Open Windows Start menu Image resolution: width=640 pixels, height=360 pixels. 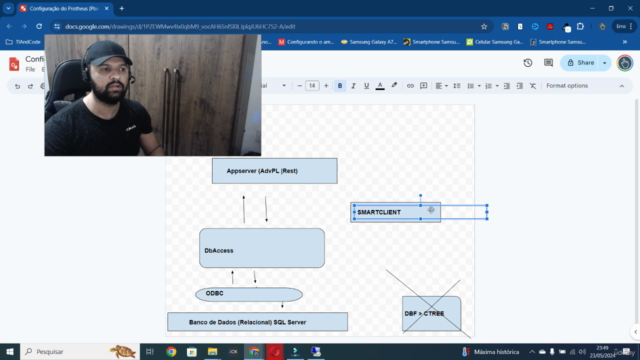pyautogui.click(x=10, y=351)
